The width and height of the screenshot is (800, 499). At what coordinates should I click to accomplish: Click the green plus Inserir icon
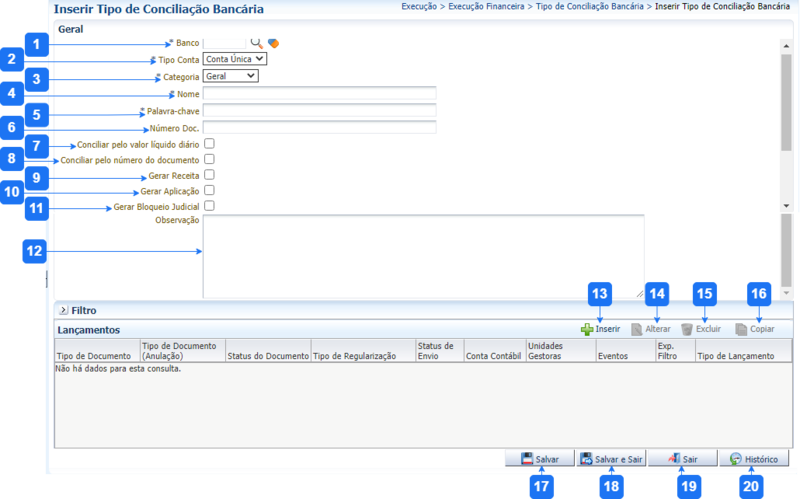tap(587, 329)
